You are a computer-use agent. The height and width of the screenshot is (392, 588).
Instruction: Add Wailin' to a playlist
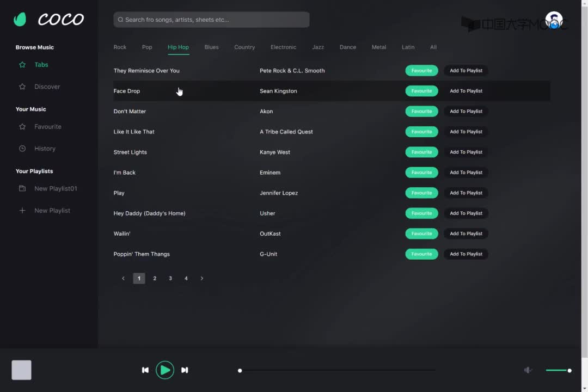click(466, 234)
